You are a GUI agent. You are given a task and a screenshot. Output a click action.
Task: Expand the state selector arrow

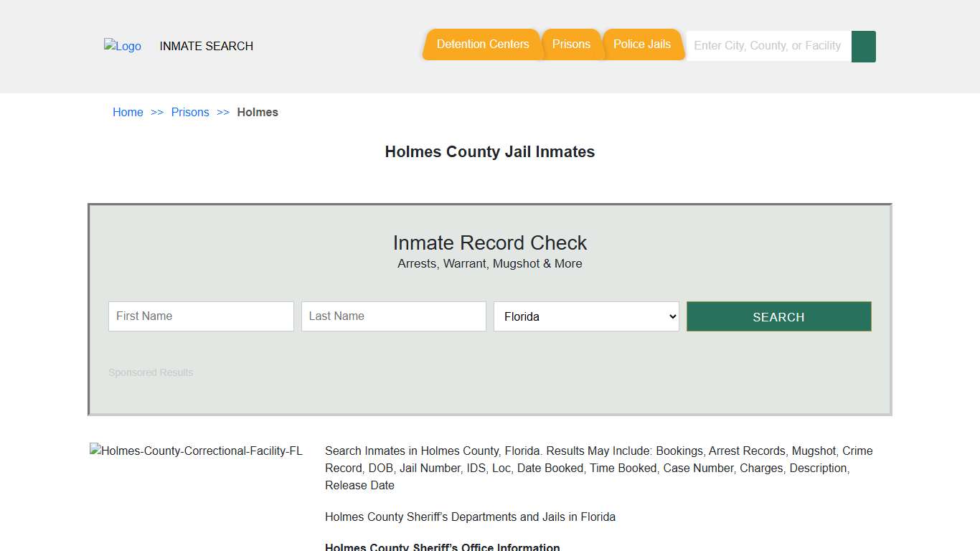tap(672, 316)
